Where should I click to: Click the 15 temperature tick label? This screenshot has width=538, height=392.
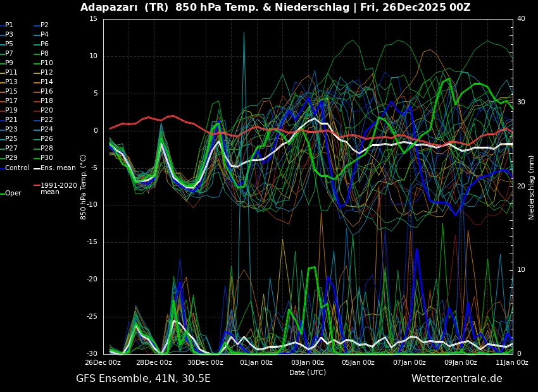(93, 19)
